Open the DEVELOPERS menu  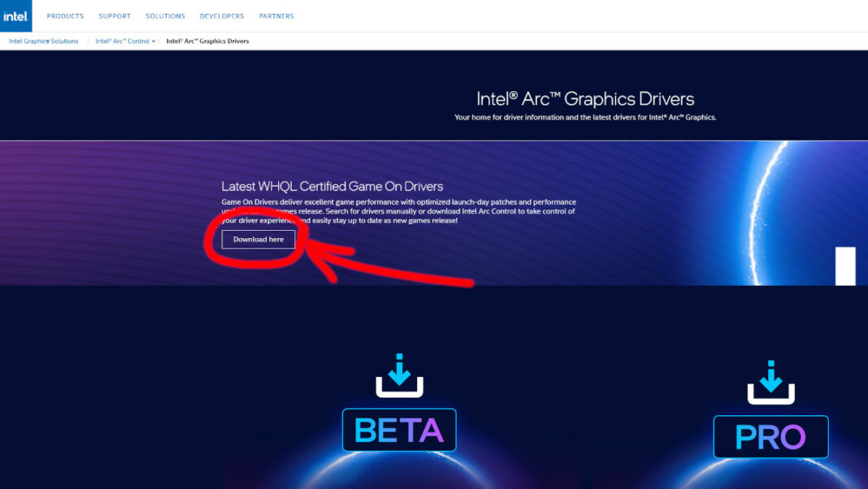pyautogui.click(x=221, y=15)
